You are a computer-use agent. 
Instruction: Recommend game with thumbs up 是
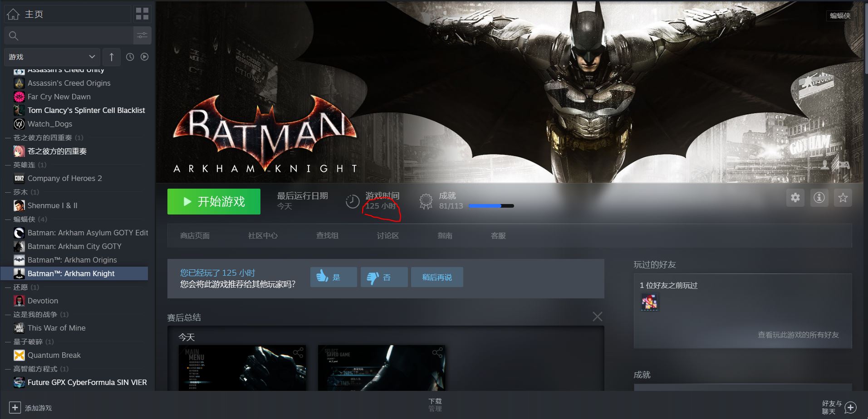coord(333,277)
